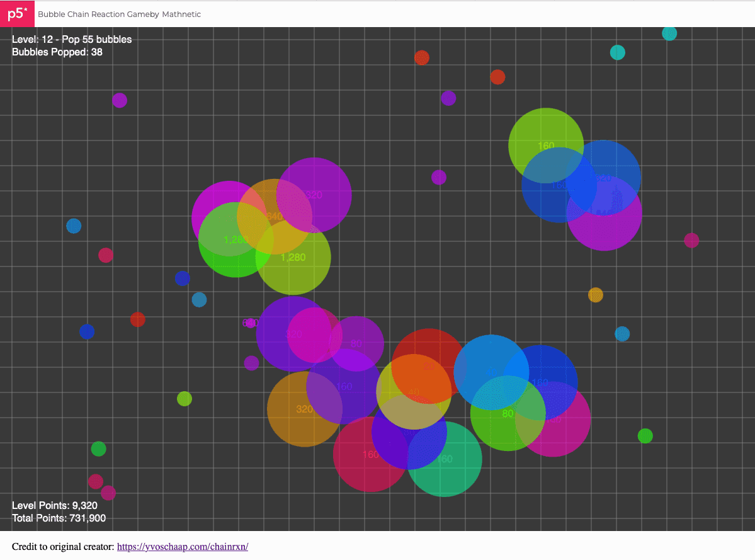This screenshot has width=755, height=560.
Task: Pop the magenta bubble labeled 320
Action: (314, 195)
